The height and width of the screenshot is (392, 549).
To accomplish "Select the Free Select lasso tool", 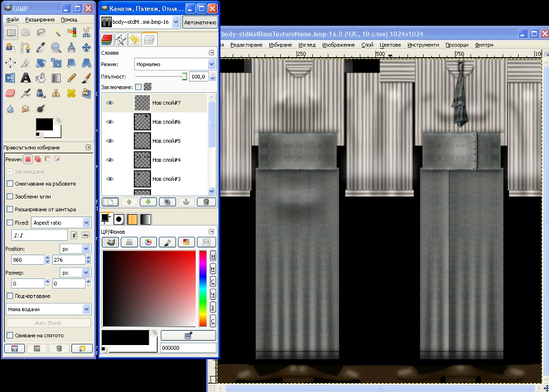I will (41, 33).
